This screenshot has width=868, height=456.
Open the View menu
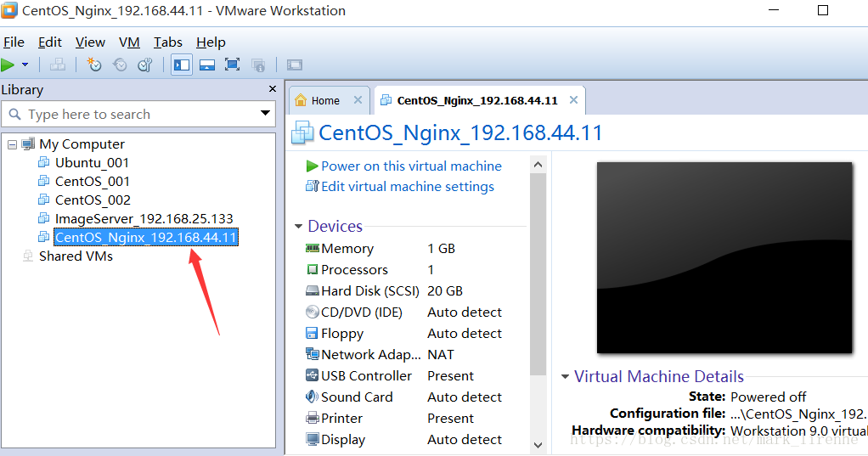click(90, 42)
